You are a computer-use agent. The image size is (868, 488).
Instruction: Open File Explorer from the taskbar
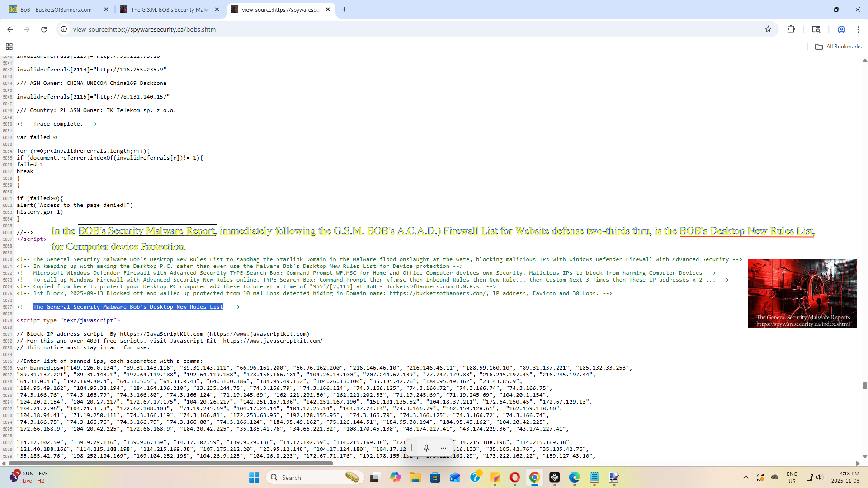coord(415,477)
